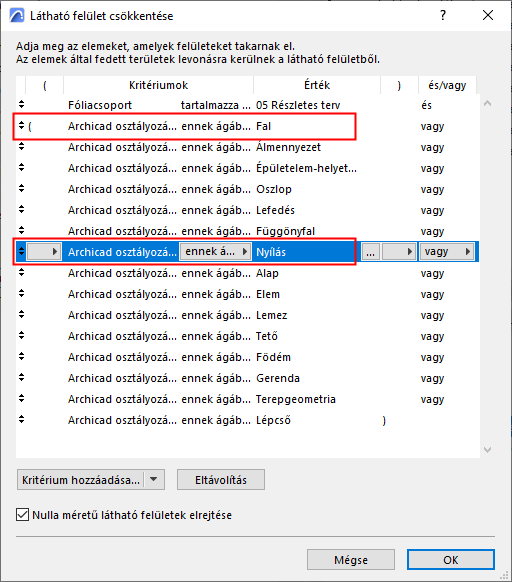This screenshot has width=512, height=582.
Task: Click reorder handle of Fóliacsoport row
Action: click(x=22, y=105)
